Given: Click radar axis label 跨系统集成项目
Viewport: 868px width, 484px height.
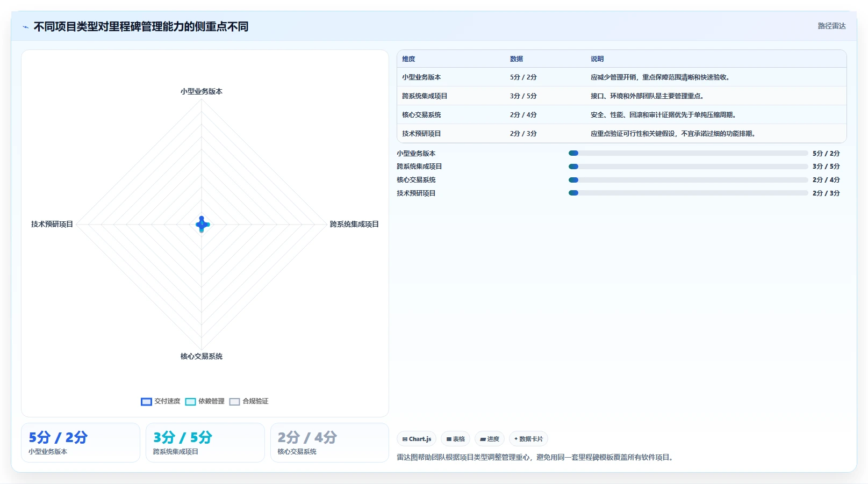Looking at the screenshot, I should 354,224.
